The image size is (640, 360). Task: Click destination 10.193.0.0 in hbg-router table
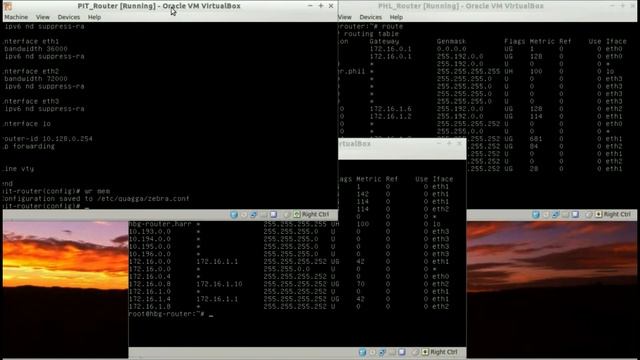(x=150, y=231)
